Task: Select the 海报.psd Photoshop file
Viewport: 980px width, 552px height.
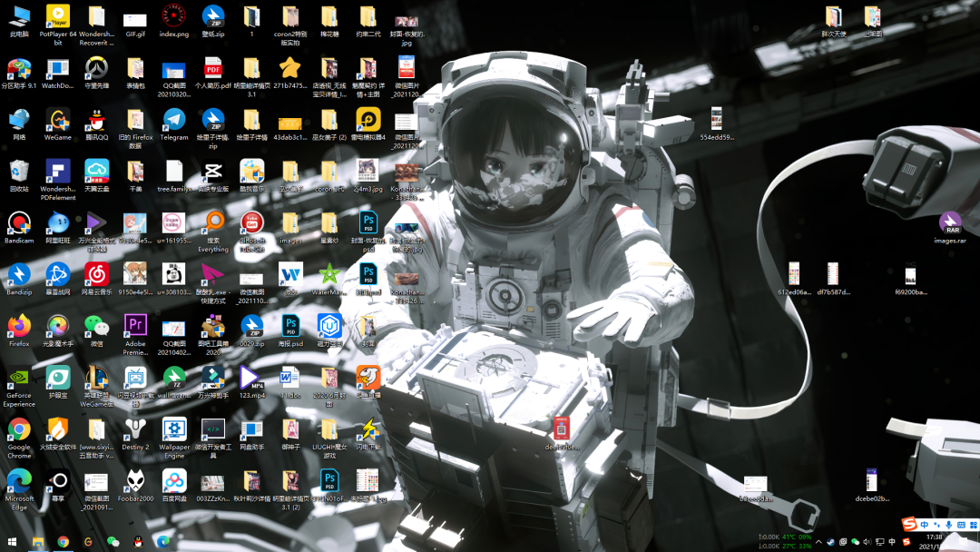Action: [x=290, y=330]
